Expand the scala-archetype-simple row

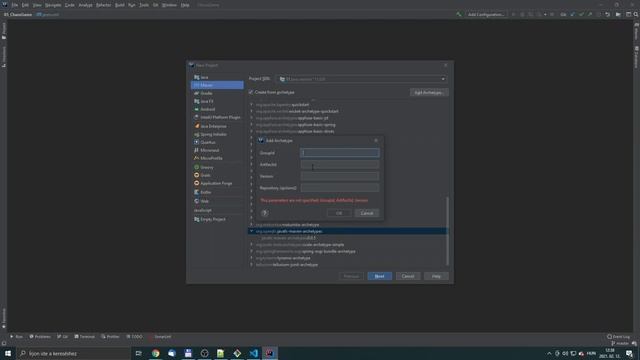(251, 244)
